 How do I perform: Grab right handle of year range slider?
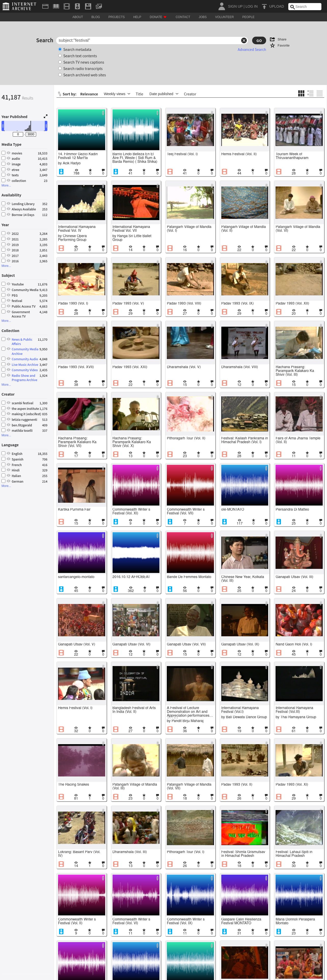click(46, 126)
